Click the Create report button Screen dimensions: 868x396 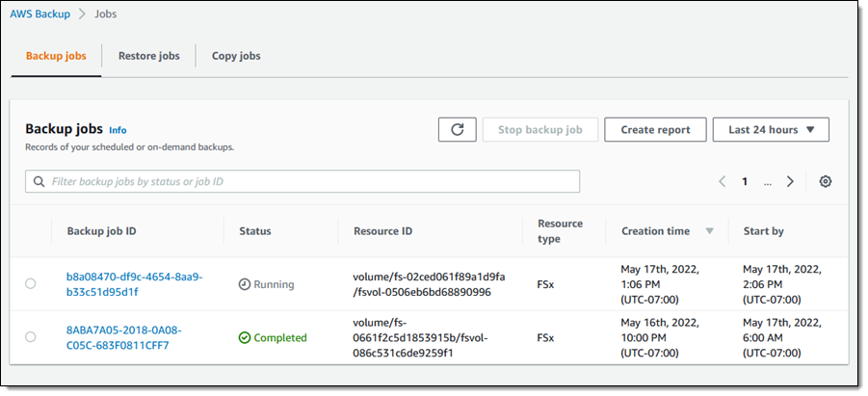tap(655, 130)
